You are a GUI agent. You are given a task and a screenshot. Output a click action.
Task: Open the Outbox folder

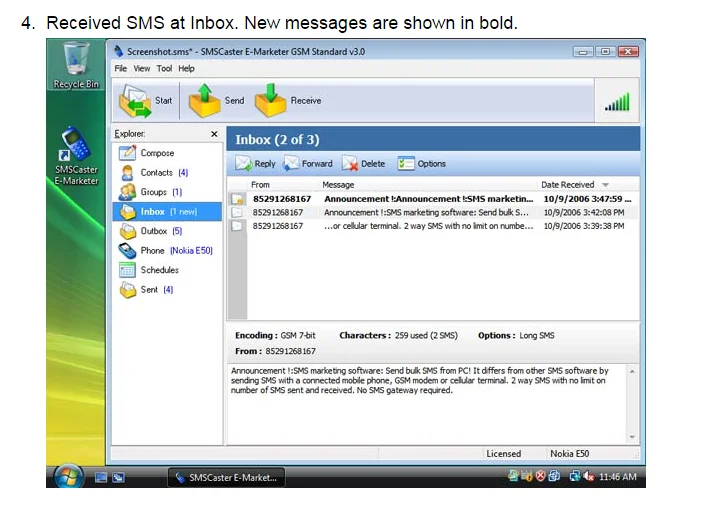(x=154, y=231)
